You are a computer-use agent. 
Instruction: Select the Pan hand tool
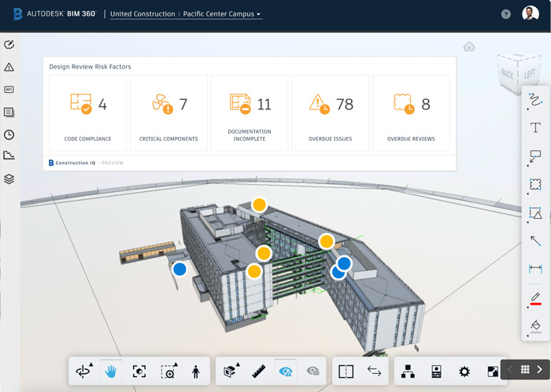pos(110,372)
